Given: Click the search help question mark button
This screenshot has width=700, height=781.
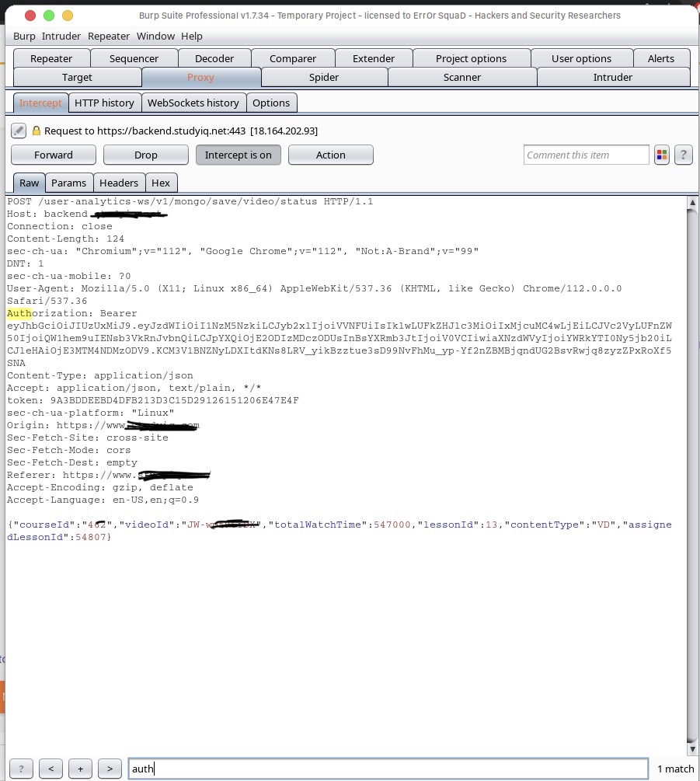Looking at the screenshot, I should coord(21,769).
